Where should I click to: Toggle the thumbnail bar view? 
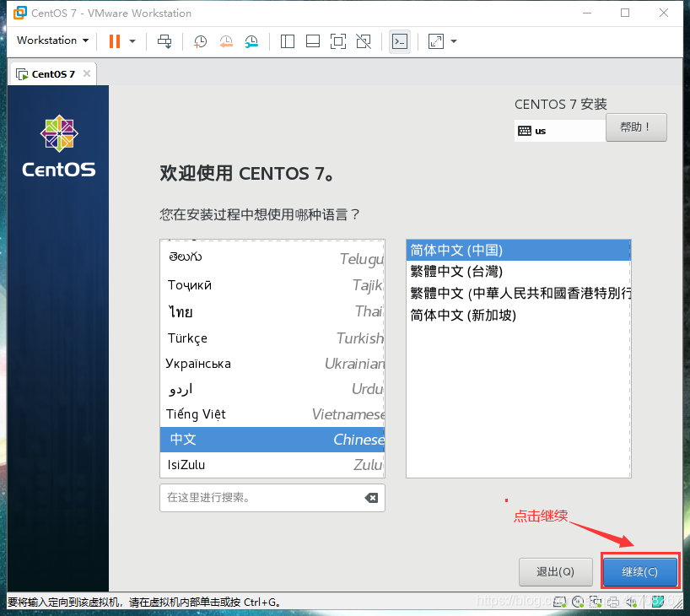point(313,41)
